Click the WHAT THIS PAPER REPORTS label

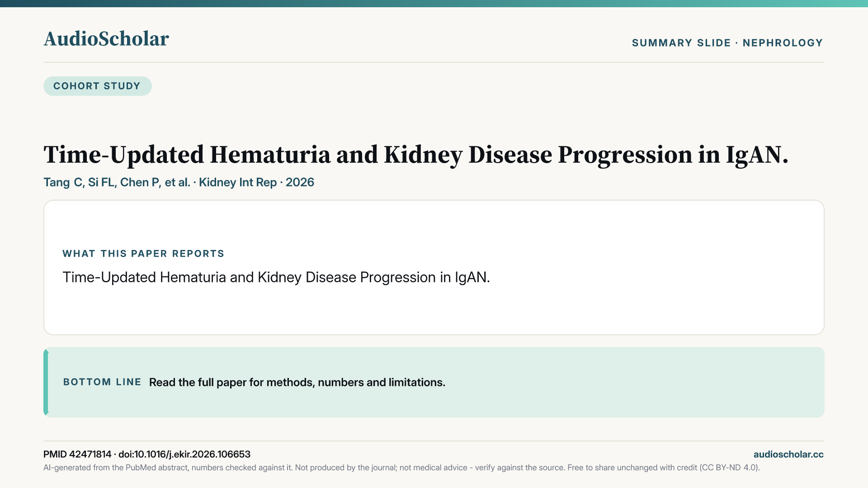[143, 253]
